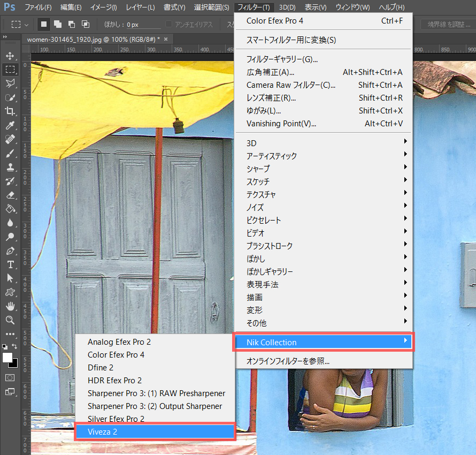Select the Crop tool

(x=10, y=111)
